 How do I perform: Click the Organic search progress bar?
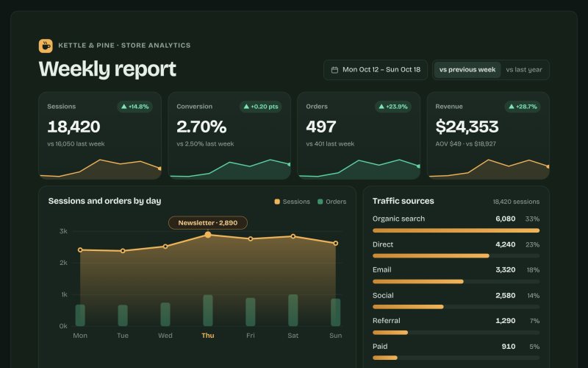[456, 230]
